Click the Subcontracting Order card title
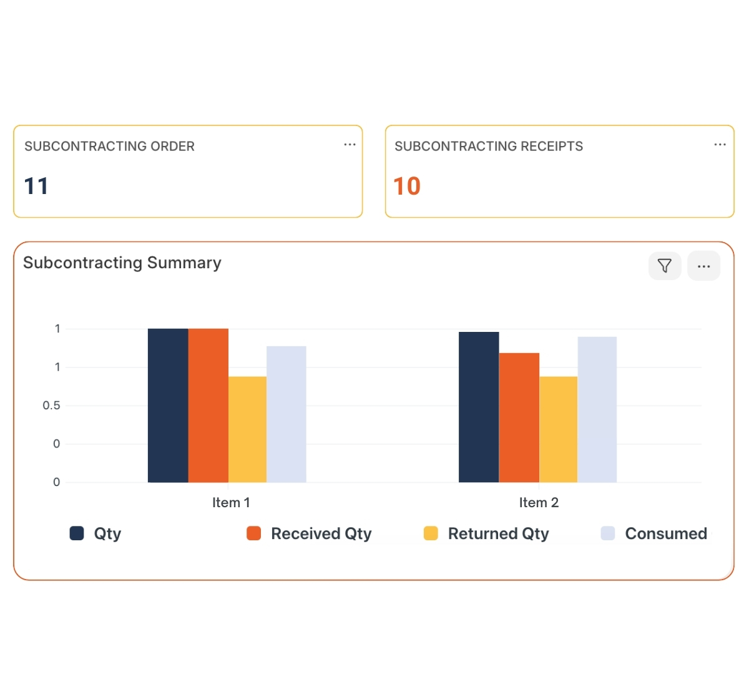 109,146
